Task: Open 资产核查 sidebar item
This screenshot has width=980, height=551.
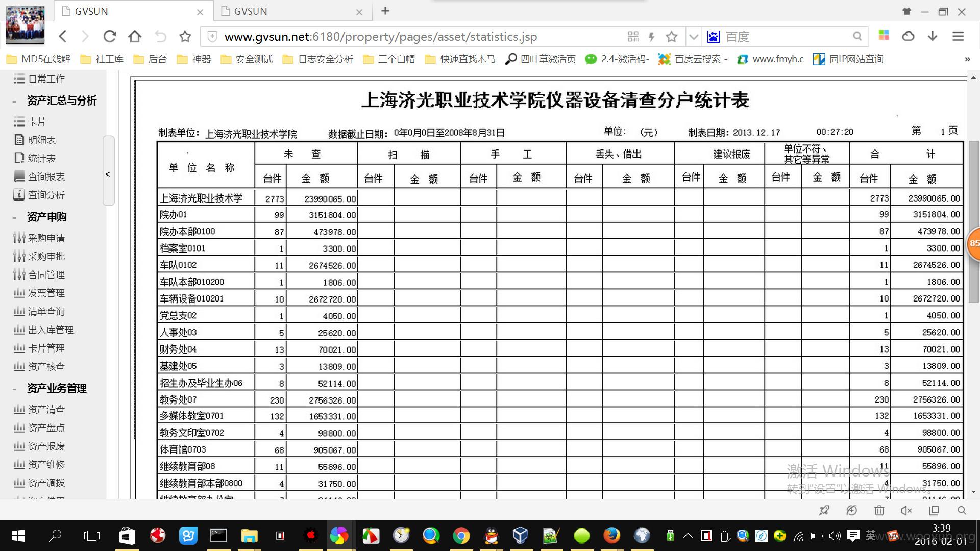Action: [x=39, y=367]
